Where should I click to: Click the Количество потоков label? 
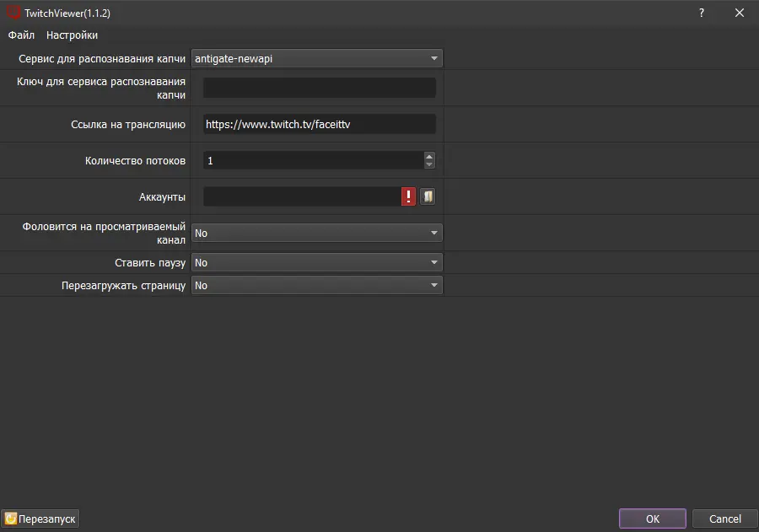pos(136,161)
